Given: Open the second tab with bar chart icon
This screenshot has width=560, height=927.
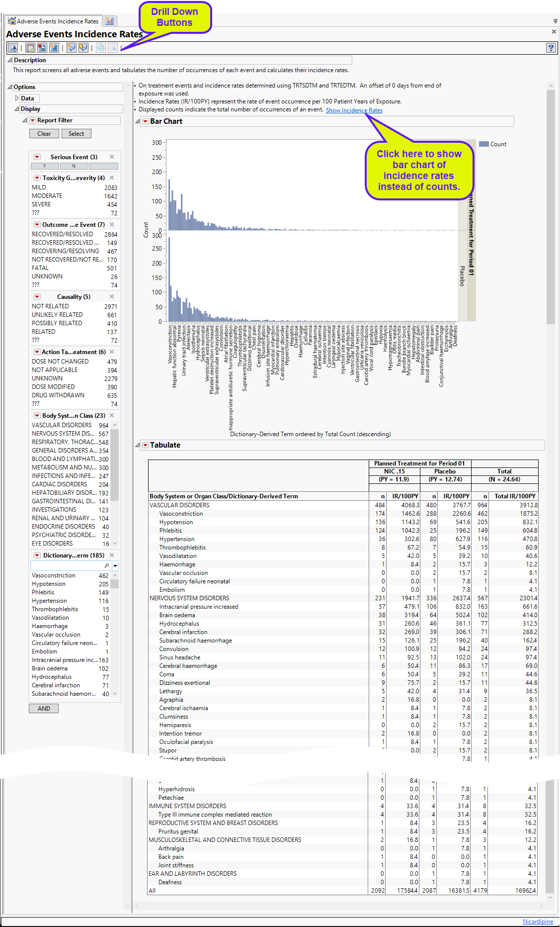Looking at the screenshot, I should [x=109, y=21].
